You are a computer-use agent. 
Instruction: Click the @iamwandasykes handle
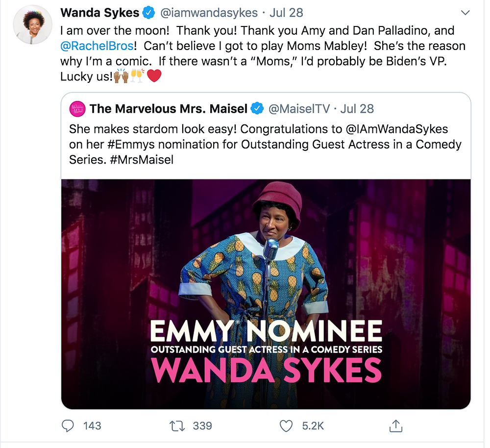pos(209,13)
